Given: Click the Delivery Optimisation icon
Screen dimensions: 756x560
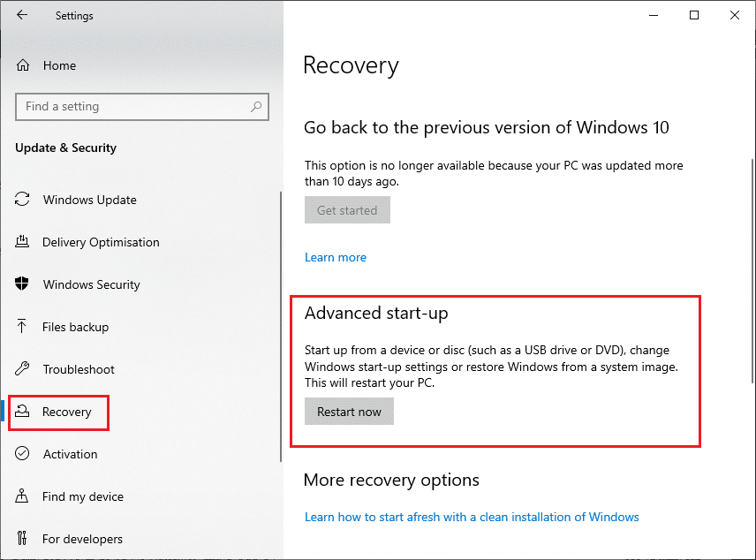Looking at the screenshot, I should (x=24, y=242).
